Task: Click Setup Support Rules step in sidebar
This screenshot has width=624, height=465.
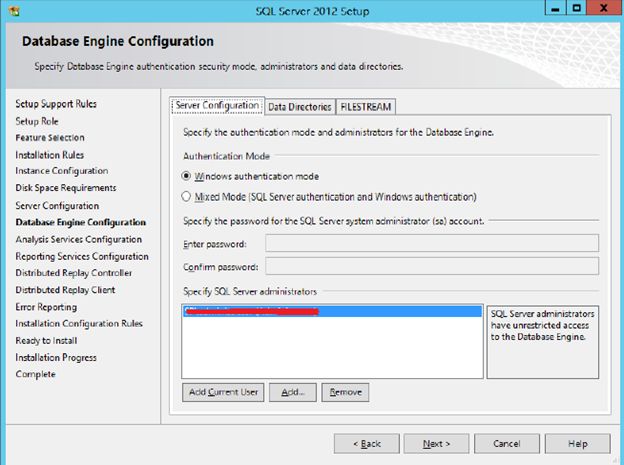Action: point(56,104)
